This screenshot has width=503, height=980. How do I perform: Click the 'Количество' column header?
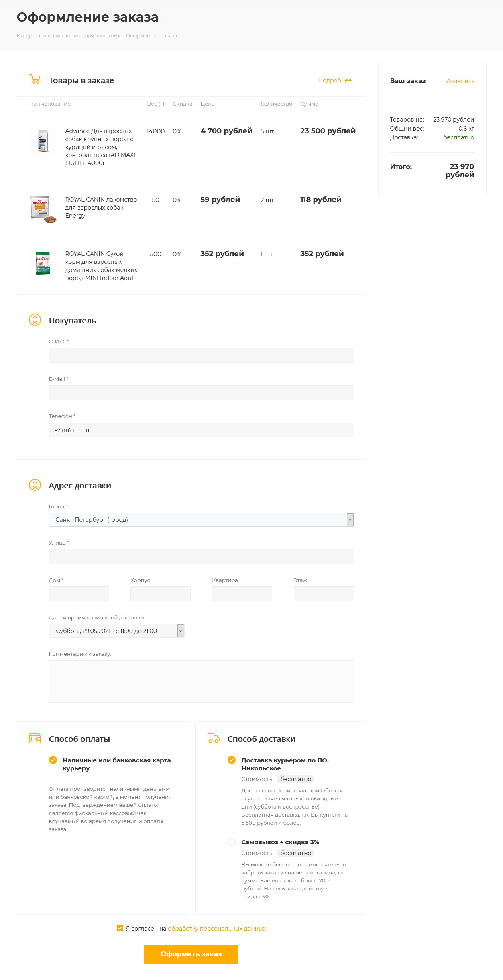pos(276,104)
